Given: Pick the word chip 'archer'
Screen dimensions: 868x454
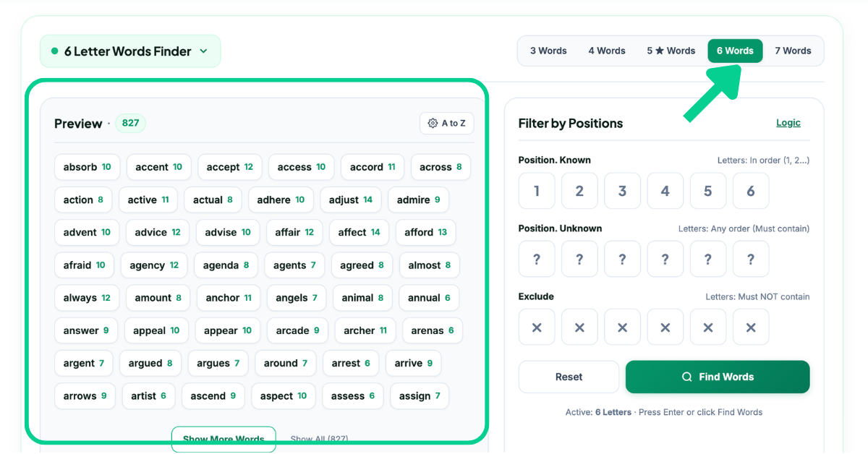Looking at the screenshot, I should 365,330.
